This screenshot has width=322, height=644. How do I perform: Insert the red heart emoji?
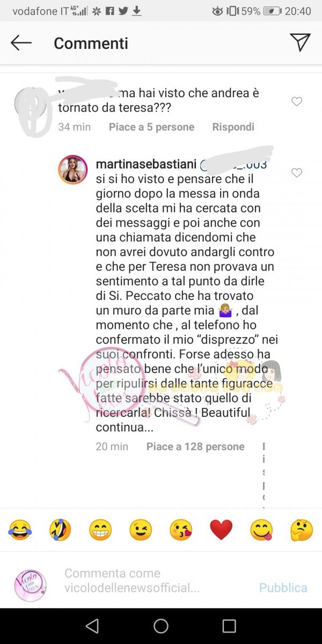point(221,530)
